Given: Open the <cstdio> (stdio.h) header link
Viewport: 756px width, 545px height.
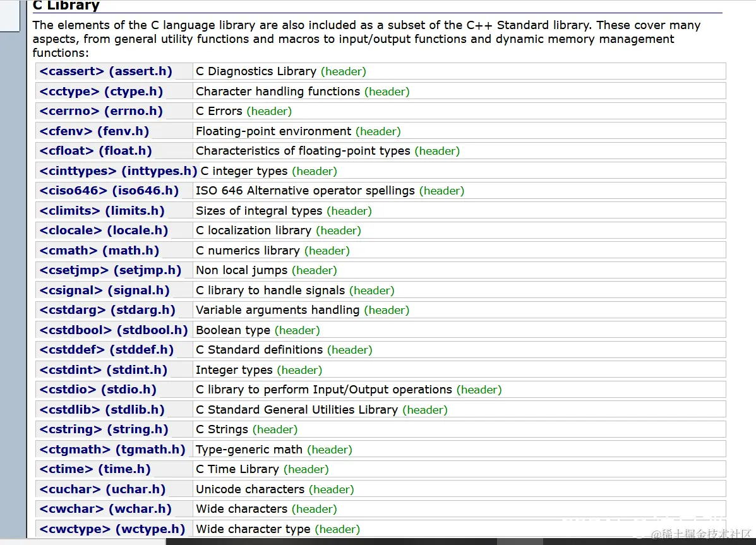Looking at the screenshot, I should tap(98, 390).
